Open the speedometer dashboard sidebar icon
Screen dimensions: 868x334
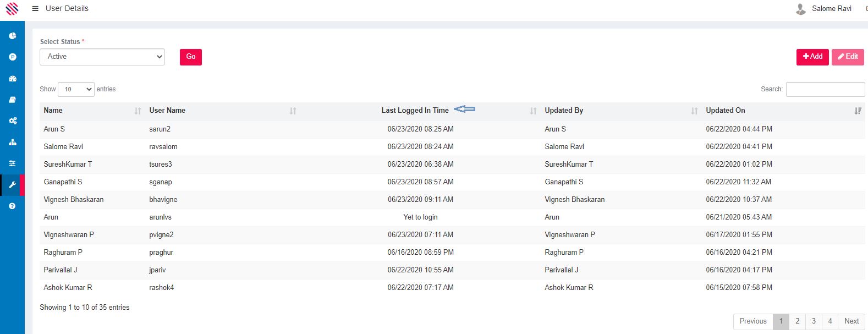(x=12, y=79)
